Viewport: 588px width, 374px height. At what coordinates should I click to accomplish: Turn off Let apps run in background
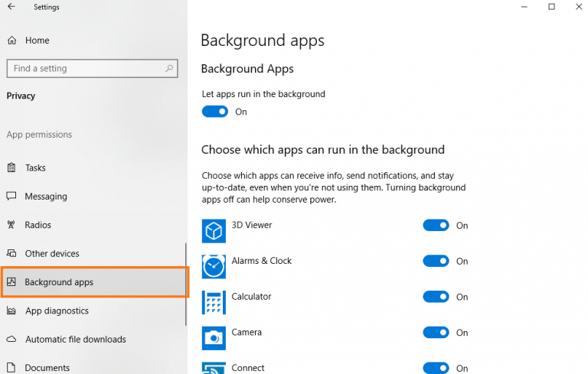215,112
